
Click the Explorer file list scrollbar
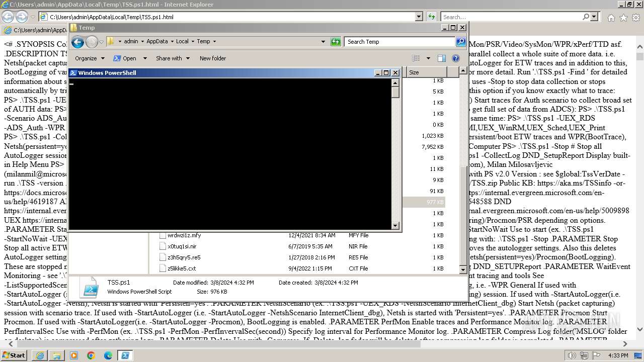pos(463,170)
